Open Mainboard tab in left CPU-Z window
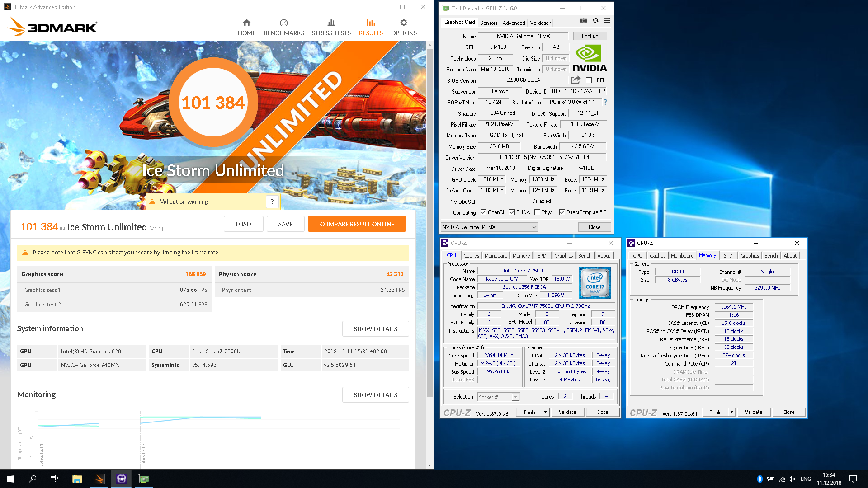Image resolution: width=868 pixels, height=488 pixels. [496, 256]
